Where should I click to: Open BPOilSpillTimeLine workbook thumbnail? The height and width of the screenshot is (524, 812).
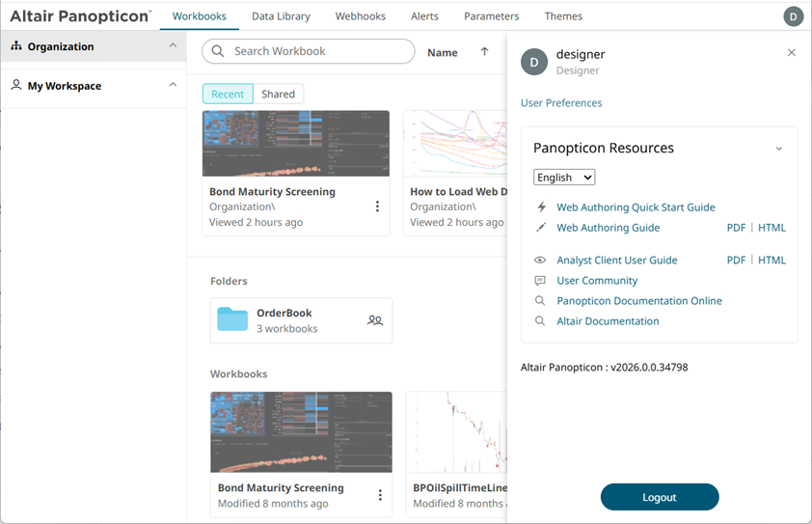(x=457, y=431)
